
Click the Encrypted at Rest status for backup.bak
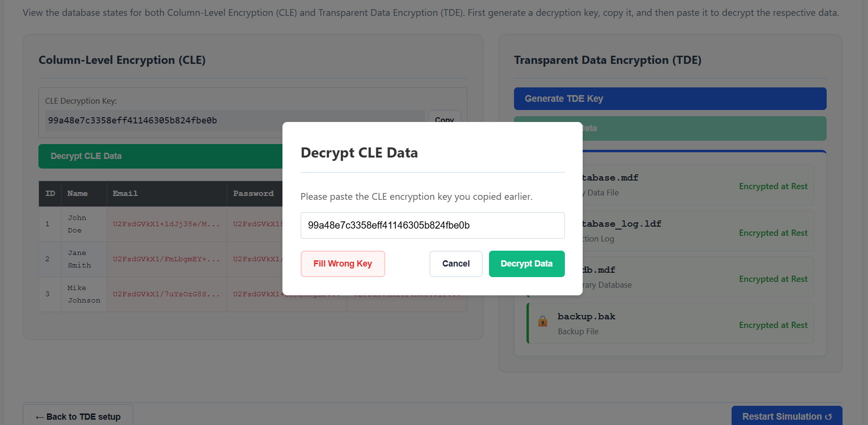[773, 325]
